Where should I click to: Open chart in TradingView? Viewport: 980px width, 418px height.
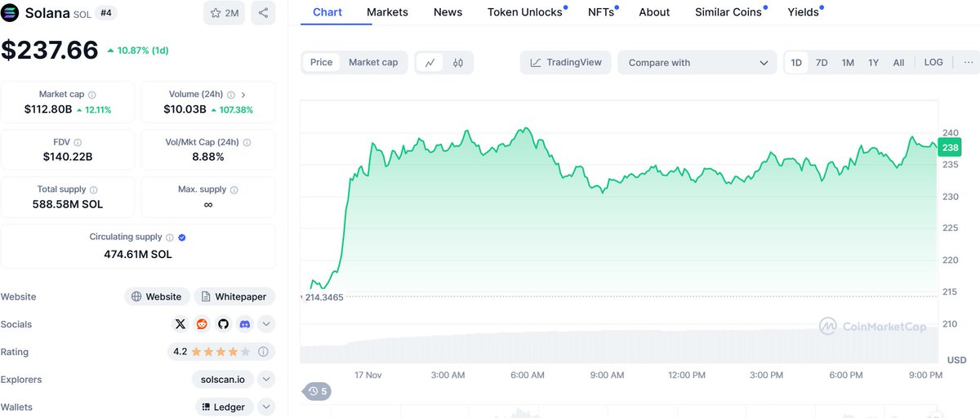[x=565, y=63]
